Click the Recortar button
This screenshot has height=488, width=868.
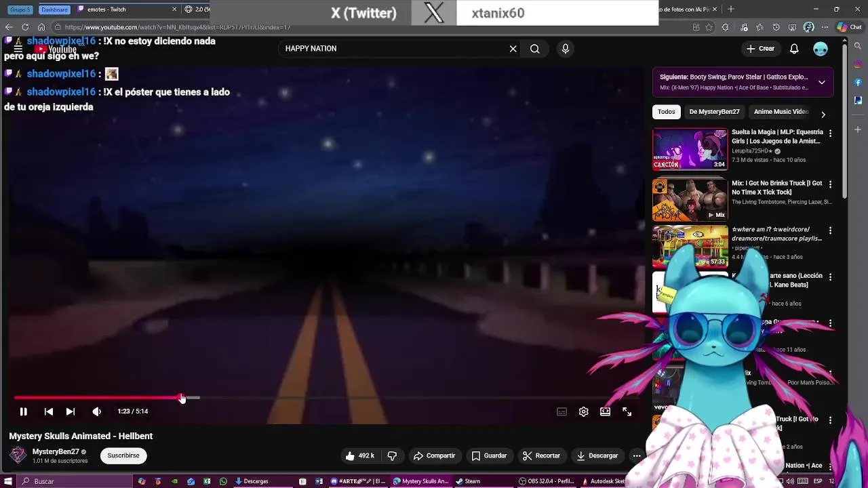[541, 456]
